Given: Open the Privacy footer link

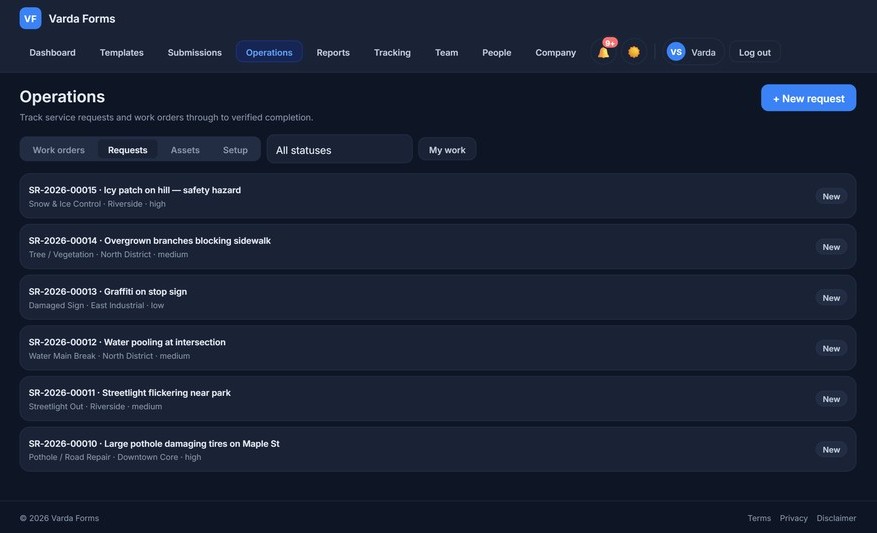Looking at the screenshot, I should [794, 518].
